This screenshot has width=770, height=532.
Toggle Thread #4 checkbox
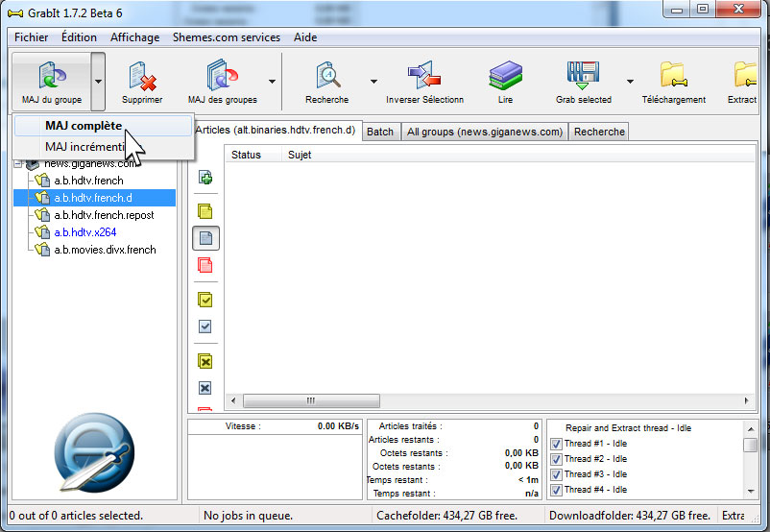coord(556,490)
